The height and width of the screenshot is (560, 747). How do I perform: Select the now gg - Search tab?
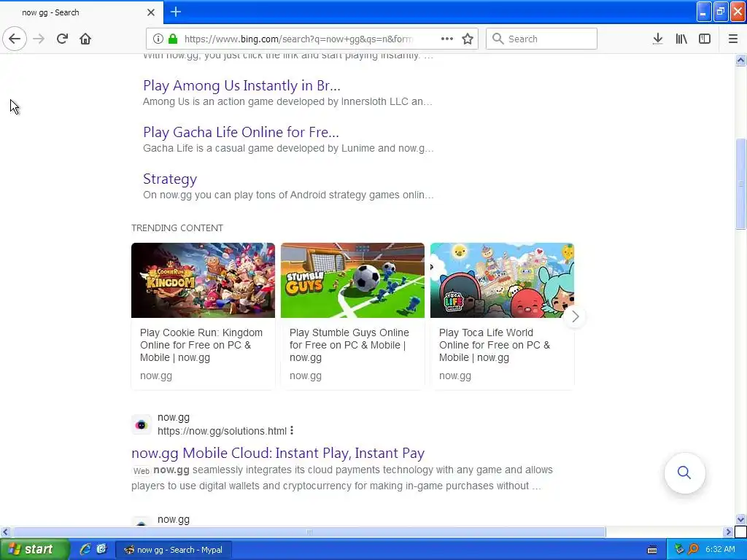(82, 12)
